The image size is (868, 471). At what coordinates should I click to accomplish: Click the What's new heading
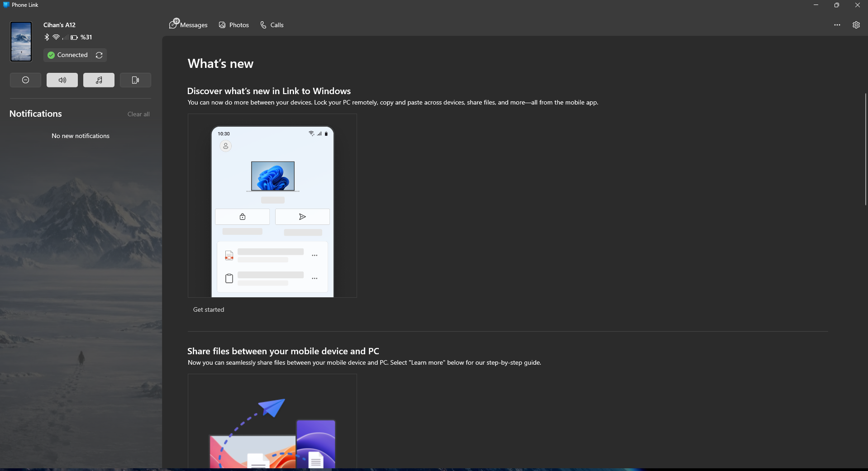(220, 64)
